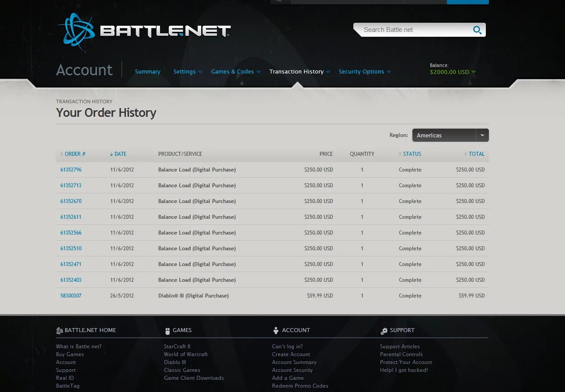This screenshot has height=392, width=565.
Task: Open Can't log in? footer link
Action: point(287,346)
